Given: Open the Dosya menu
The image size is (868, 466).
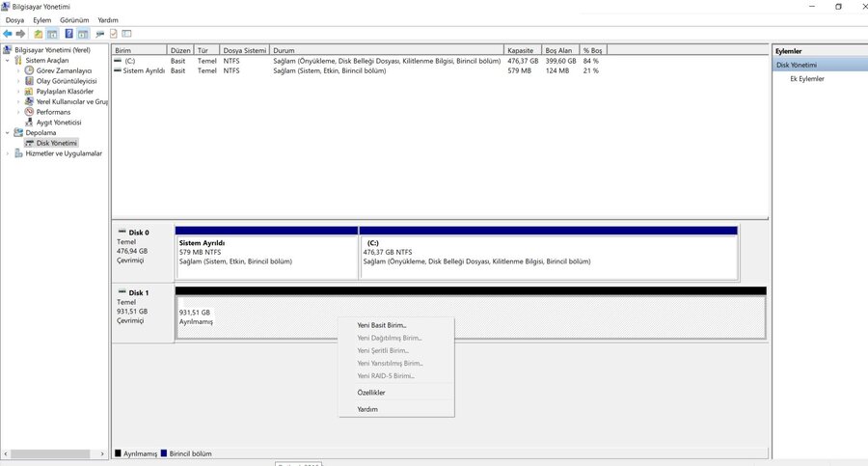Looking at the screenshot, I should (x=14, y=20).
